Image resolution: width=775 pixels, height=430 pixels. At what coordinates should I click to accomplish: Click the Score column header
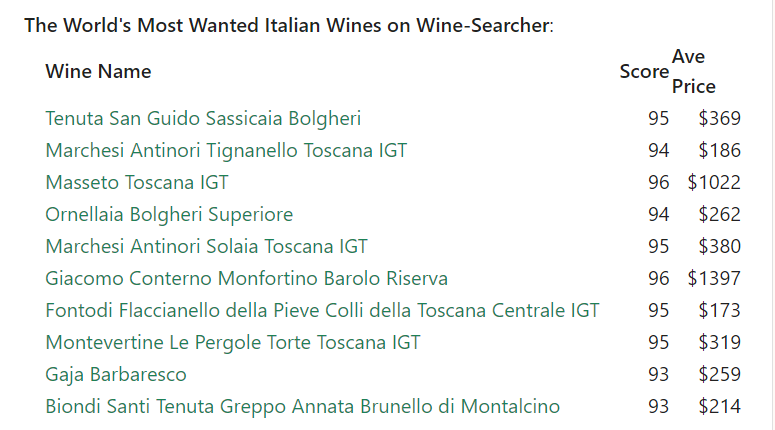point(644,72)
